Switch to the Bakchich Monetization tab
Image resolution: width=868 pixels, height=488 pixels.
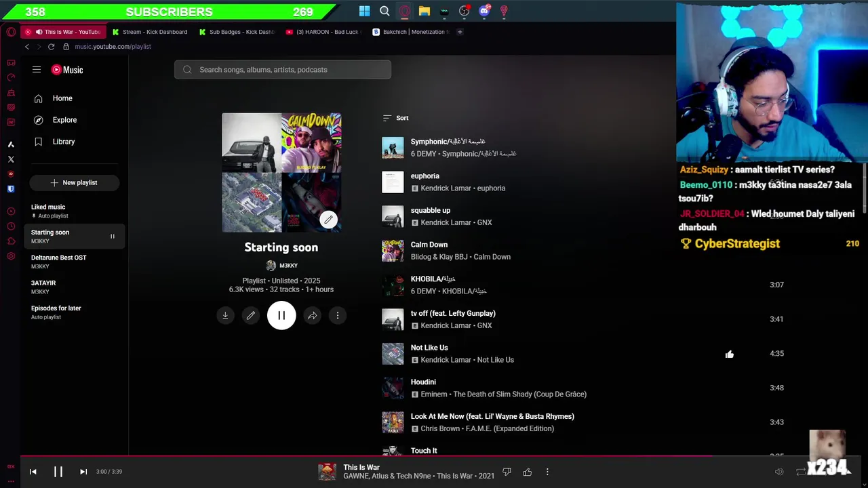[x=411, y=32]
